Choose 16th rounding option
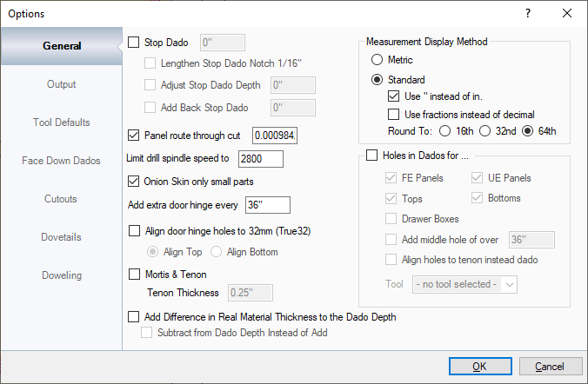 point(445,132)
